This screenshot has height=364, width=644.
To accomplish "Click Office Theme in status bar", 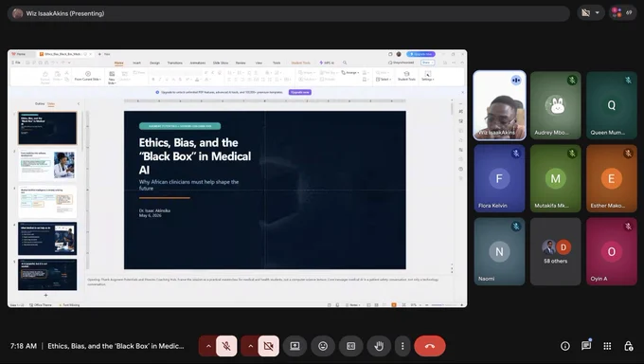I will 41,305.
